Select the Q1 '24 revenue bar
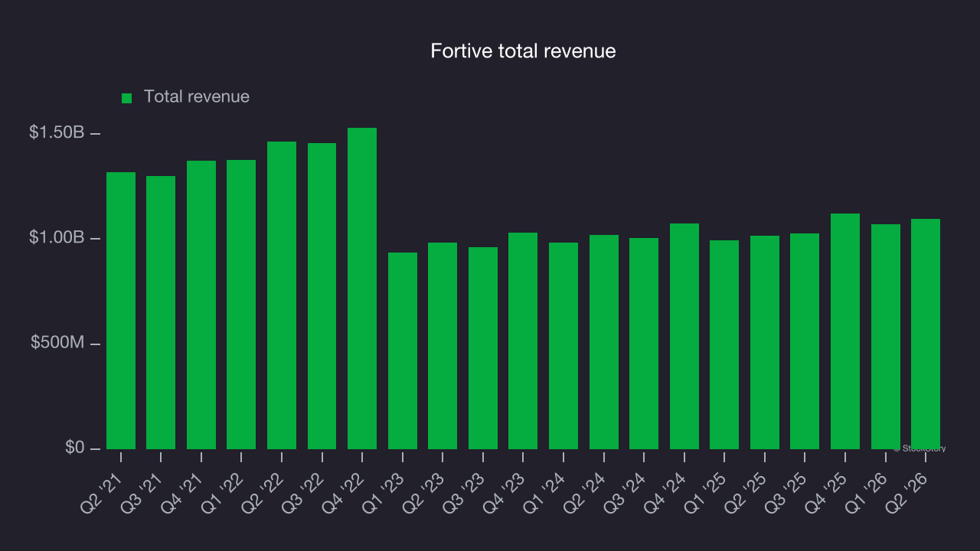This screenshot has width=980, height=551. pos(563,346)
